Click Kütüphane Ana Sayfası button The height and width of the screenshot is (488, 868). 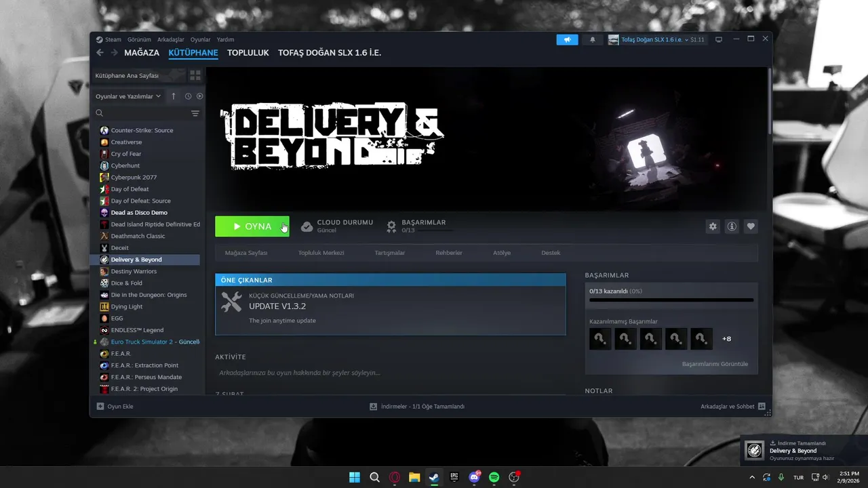click(138, 75)
